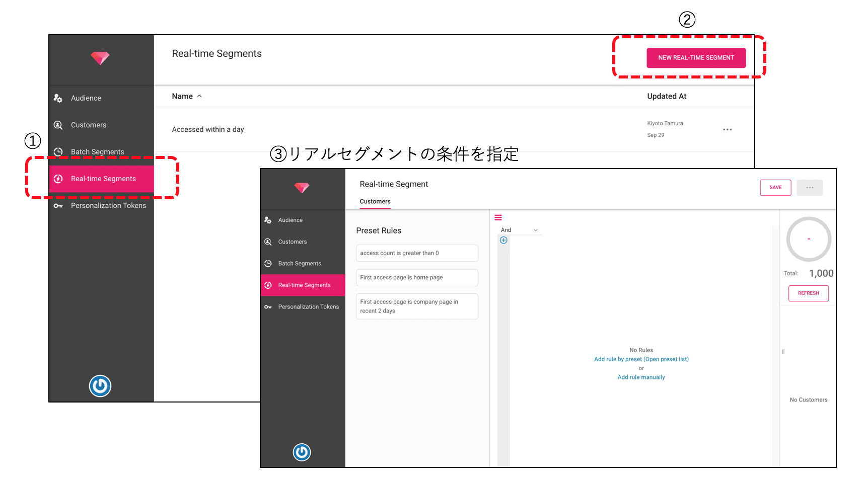The width and height of the screenshot is (868, 482).
Task: Click Batch Segments clock icon in front sidebar
Action: click(268, 264)
